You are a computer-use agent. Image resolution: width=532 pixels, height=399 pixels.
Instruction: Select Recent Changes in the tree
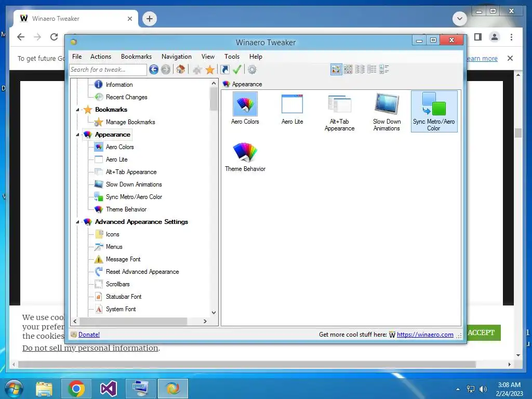pos(126,97)
